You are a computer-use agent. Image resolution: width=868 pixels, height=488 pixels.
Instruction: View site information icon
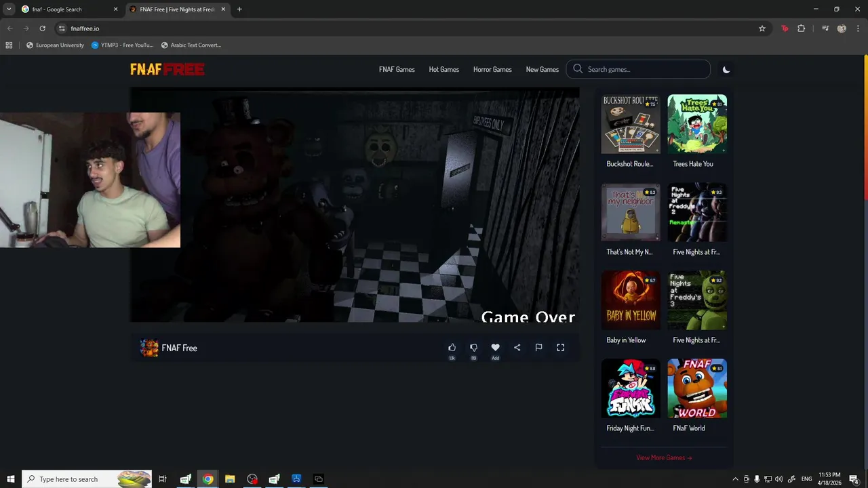62,28
